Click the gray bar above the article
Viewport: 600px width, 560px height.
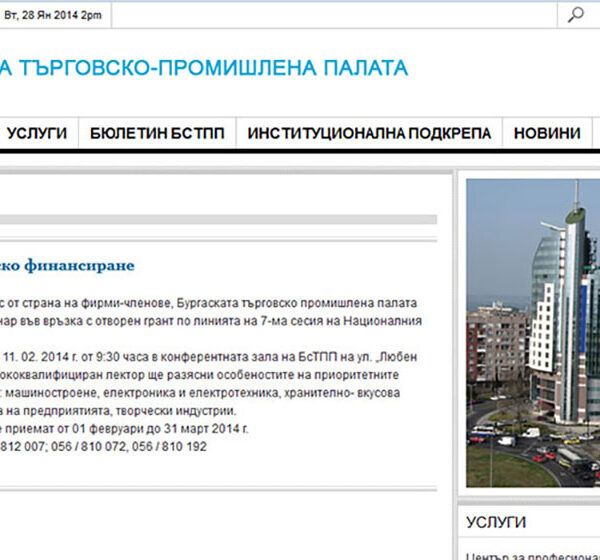[218, 219]
